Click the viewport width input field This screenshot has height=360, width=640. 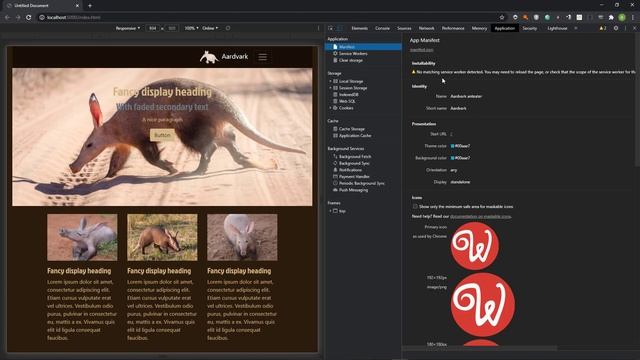click(153, 28)
